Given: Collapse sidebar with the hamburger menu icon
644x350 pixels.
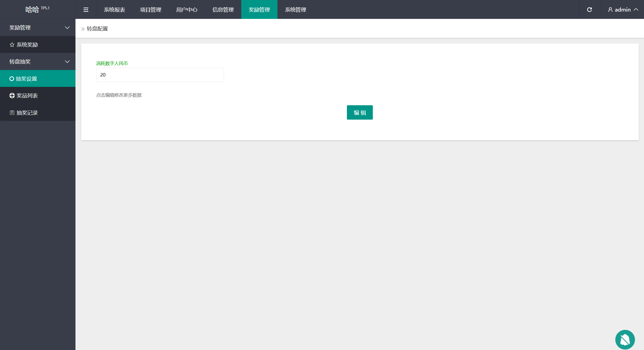Looking at the screenshot, I should [86, 10].
